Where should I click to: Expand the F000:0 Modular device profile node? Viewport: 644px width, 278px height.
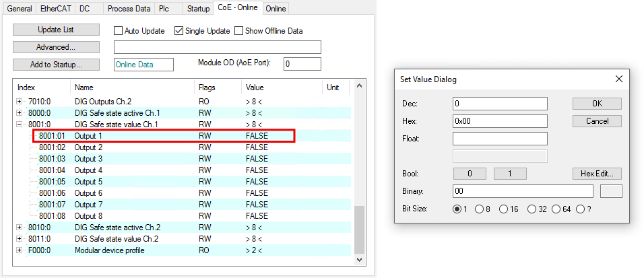coord(20,250)
